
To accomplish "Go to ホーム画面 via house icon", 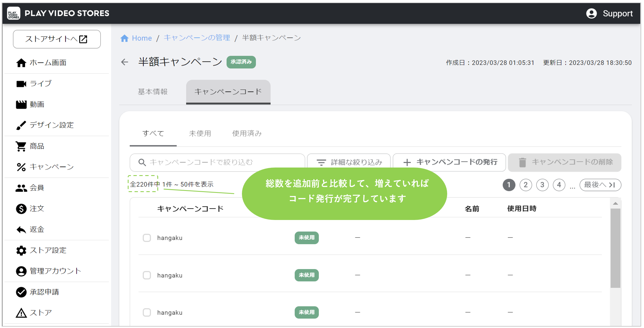I will tap(21, 63).
